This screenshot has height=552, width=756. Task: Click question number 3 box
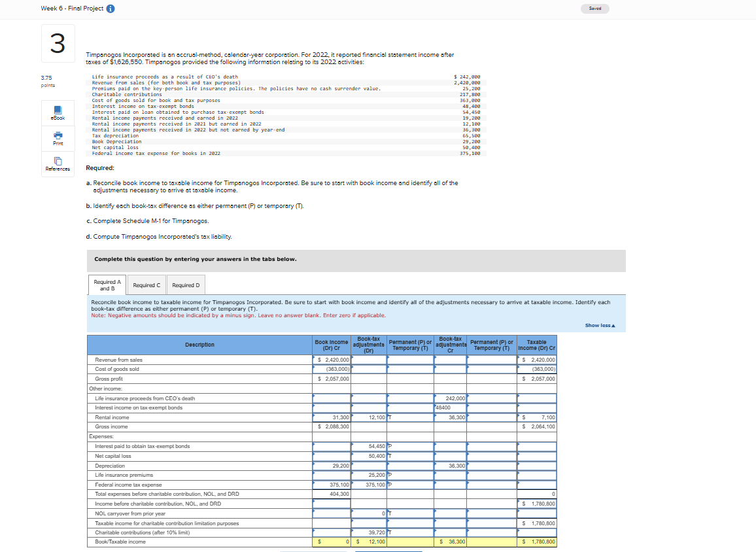[x=58, y=43]
